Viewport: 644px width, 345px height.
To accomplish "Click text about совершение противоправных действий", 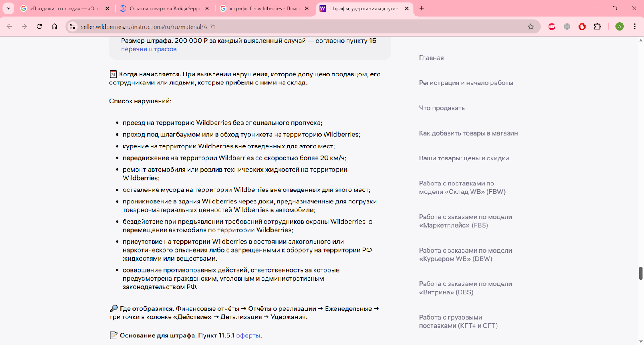I will [231, 279].
